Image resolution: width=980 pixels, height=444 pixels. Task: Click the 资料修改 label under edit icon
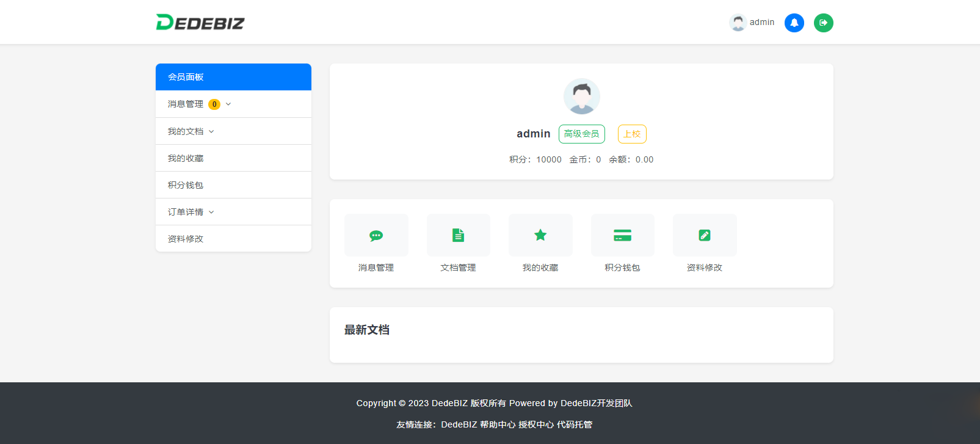coord(705,267)
